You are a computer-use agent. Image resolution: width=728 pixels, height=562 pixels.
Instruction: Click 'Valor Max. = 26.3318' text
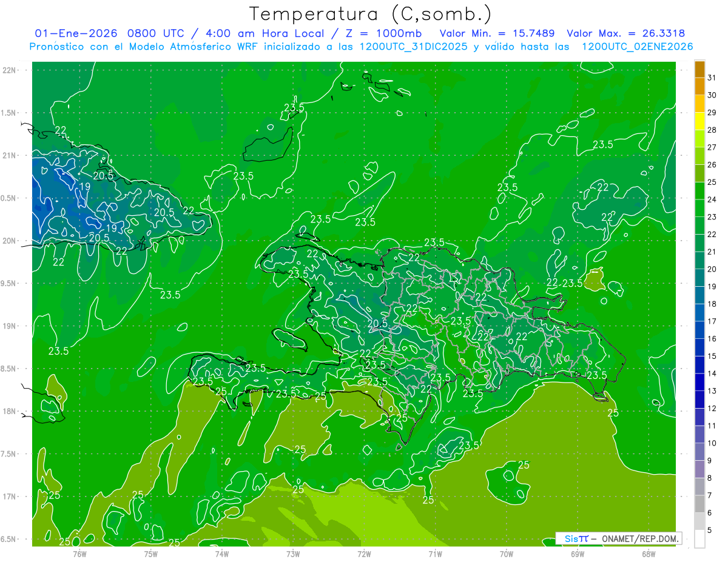click(x=626, y=33)
